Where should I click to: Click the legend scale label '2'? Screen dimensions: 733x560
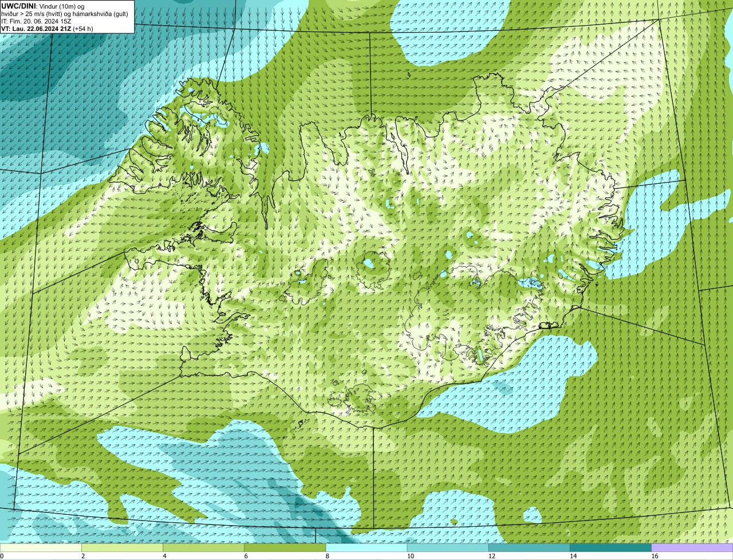[x=83, y=556]
